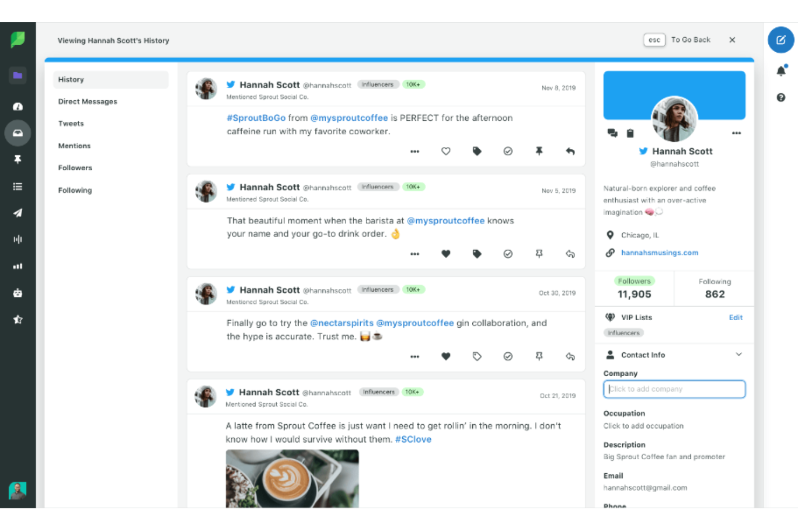The image size is (798, 532).
Task: Click the bot automation icon in the sidebar
Action: click(18, 293)
